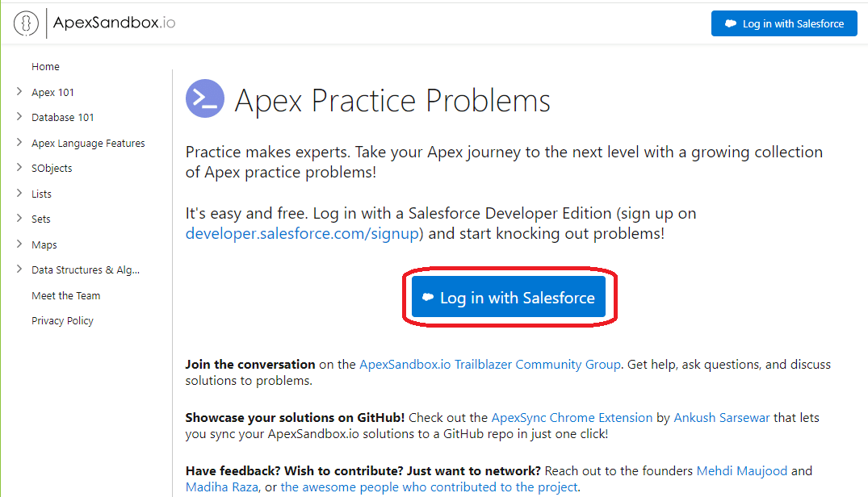Open the Privacy Policy page
868x497 pixels.
coord(62,319)
